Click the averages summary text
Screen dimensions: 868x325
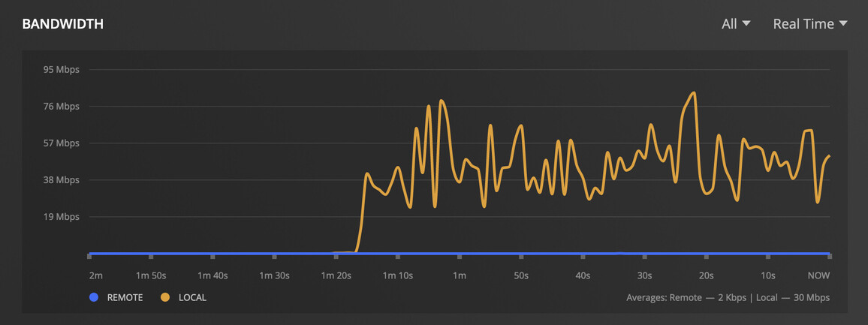tap(728, 298)
